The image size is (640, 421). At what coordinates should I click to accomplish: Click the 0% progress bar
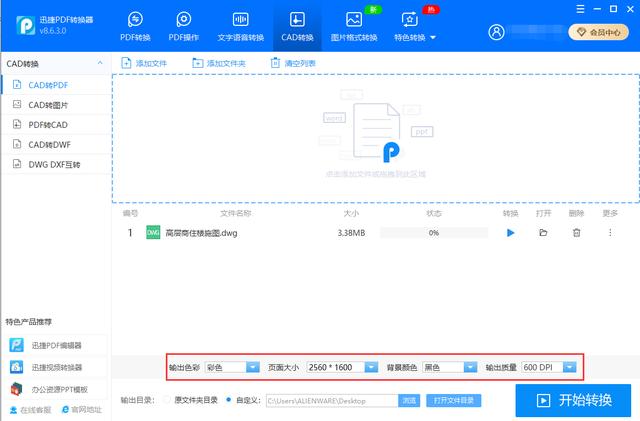tap(434, 233)
